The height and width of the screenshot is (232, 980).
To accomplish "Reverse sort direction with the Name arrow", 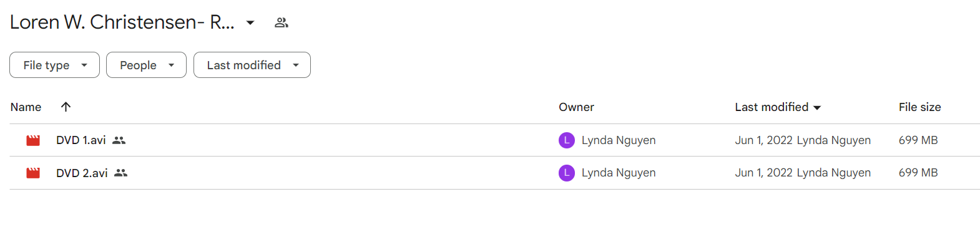I will (66, 107).
